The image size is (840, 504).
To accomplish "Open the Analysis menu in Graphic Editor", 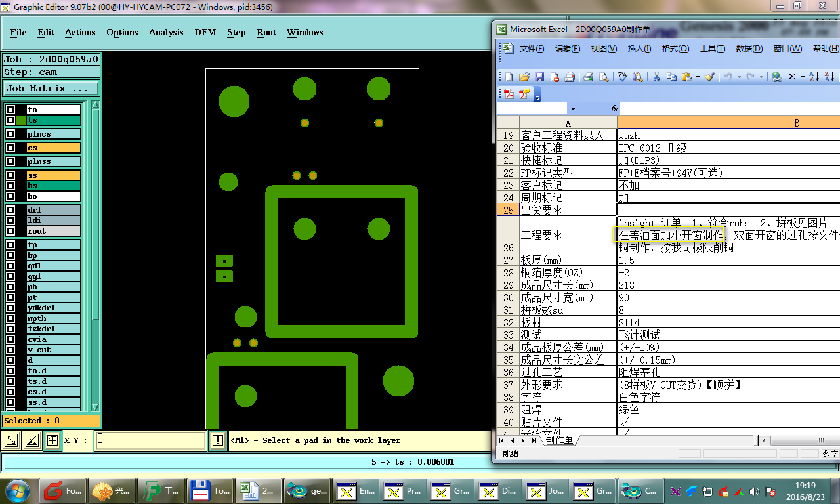I will [x=166, y=32].
